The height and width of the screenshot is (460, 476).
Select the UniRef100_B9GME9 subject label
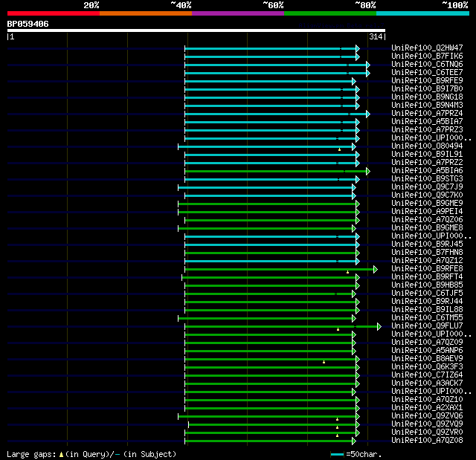(x=427, y=204)
